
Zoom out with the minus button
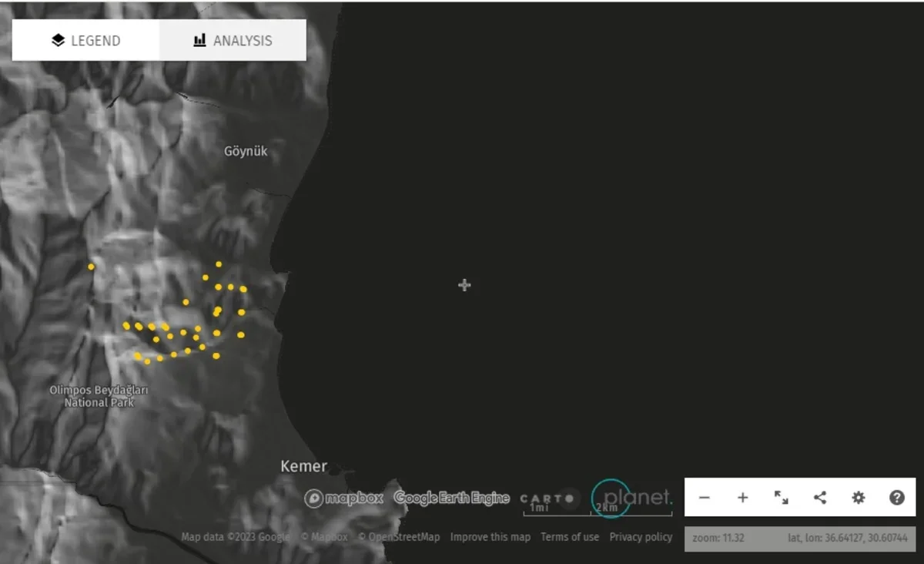pyautogui.click(x=704, y=498)
